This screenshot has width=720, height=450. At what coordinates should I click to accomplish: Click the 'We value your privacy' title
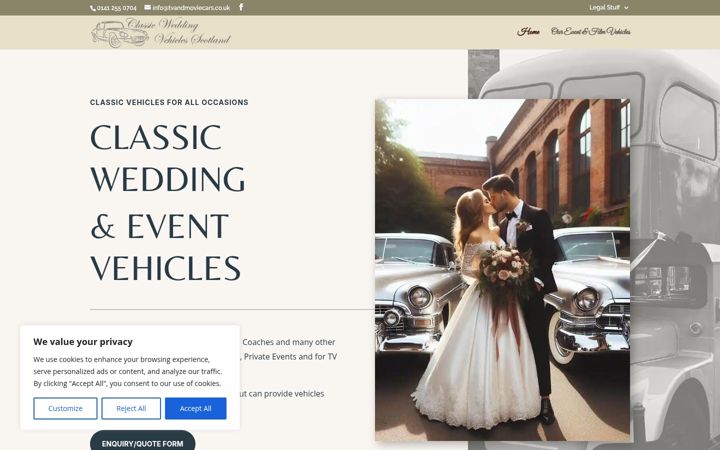[83, 342]
